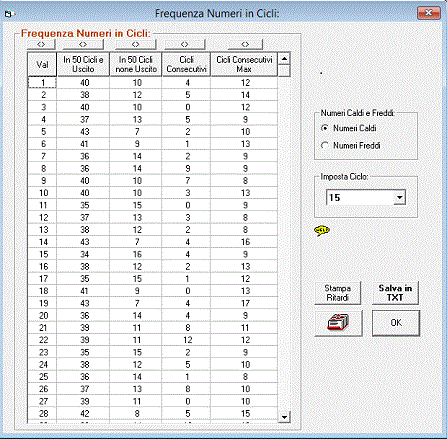Viewport: 447px width, 439px height.
Task: Confirm with the OK button
Action: tap(396, 323)
